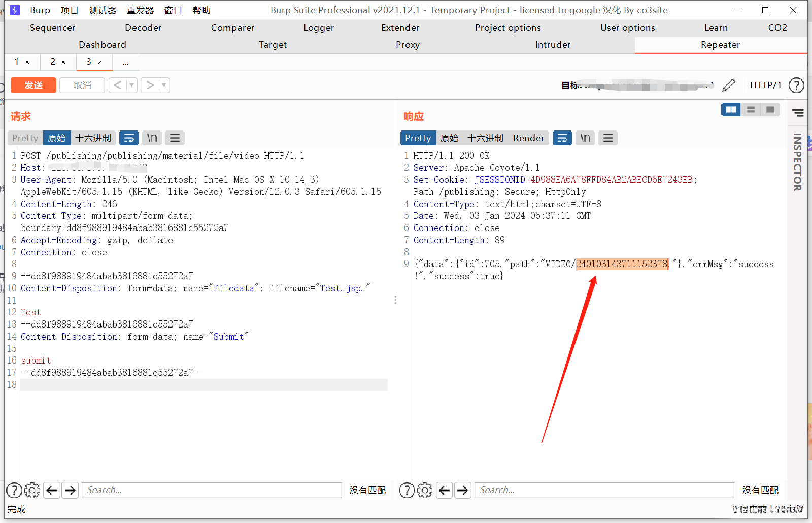Screen dimensions: 812x523
Task: Focus the response pane search field
Action: click(x=604, y=490)
